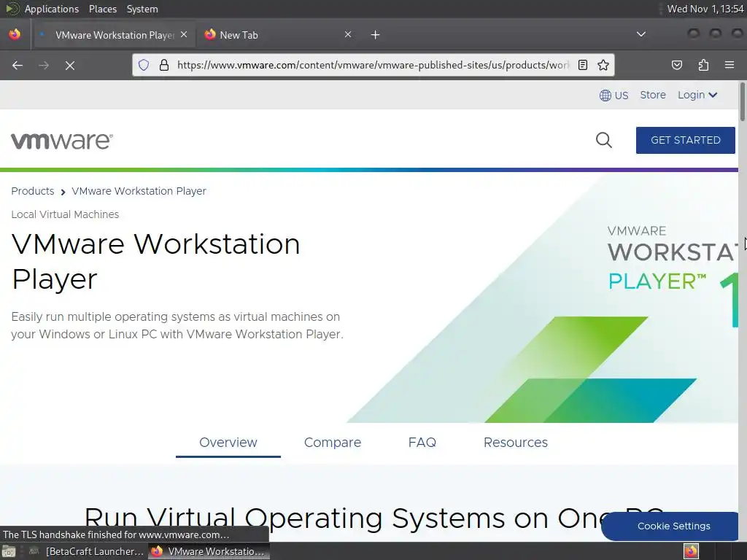The width and height of the screenshot is (747, 560).
Task: Open the Resources section tab
Action: click(516, 443)
